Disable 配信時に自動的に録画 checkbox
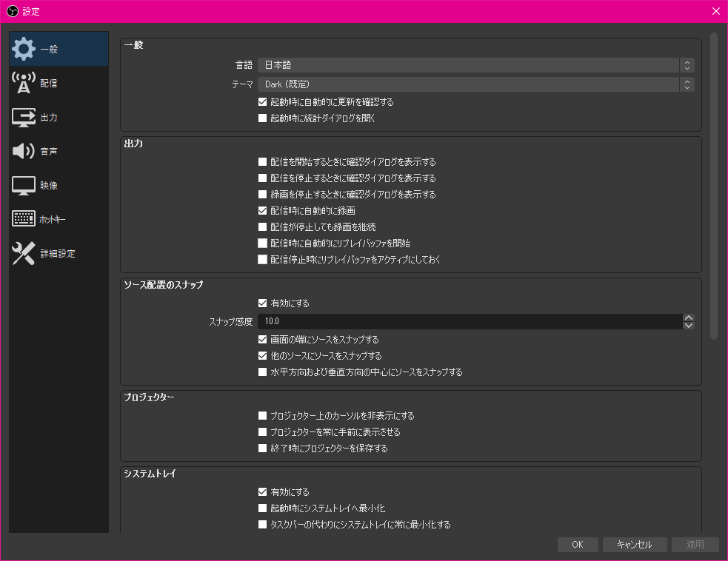 point(262,210)
